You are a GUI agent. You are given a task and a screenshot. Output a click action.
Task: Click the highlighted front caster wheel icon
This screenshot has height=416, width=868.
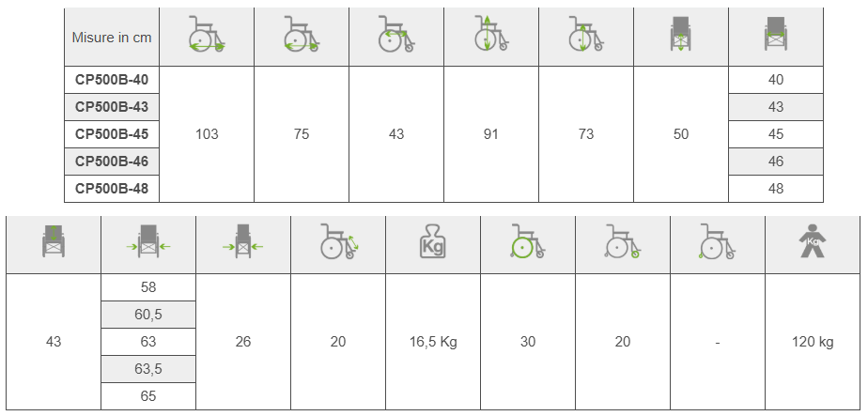[623, 243]
